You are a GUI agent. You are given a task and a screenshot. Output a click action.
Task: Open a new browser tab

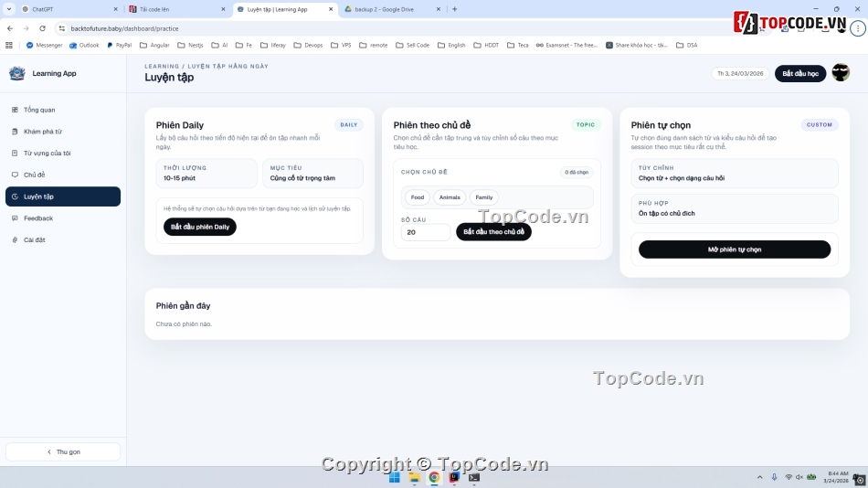pyautogui.click(x=454, y=9)
